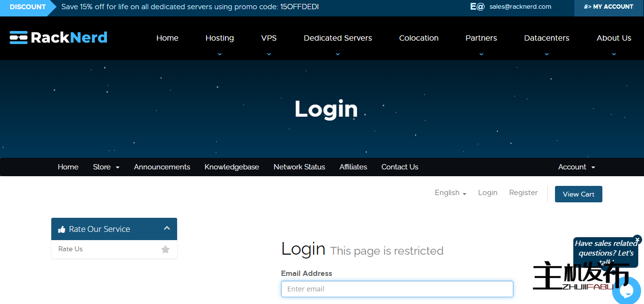Screen dimensions: 644x304
Task: Go to the Knowledgebase page
Action: pyautogui.click(x=232, y=167)
